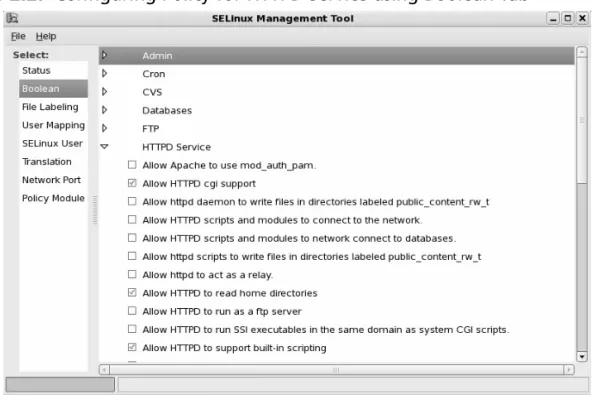The width and height of the screenshot is (592, 395).
Task: Expand the CVS category arrow
Action: pos(105,91)
